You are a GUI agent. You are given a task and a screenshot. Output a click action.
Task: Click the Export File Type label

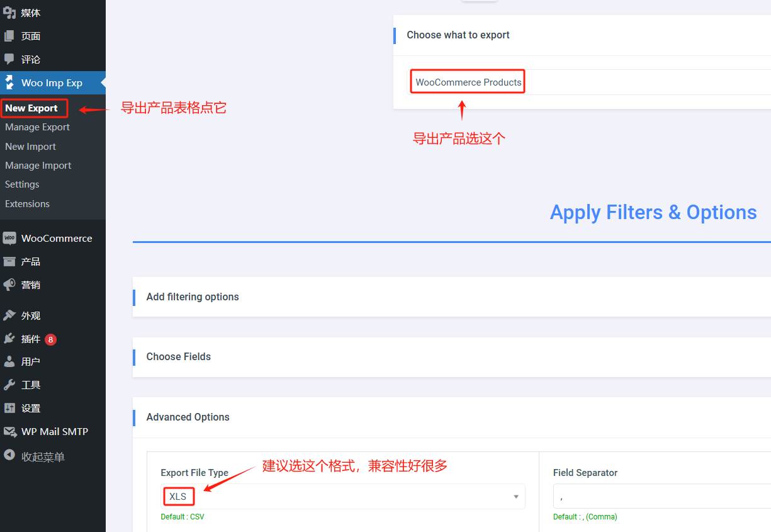pos(194,473)
